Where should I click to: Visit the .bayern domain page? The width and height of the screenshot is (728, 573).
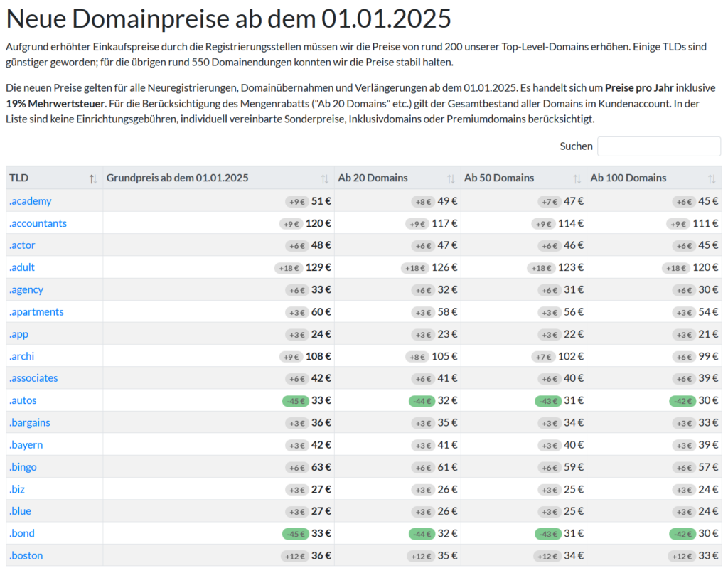click(26, 444)
